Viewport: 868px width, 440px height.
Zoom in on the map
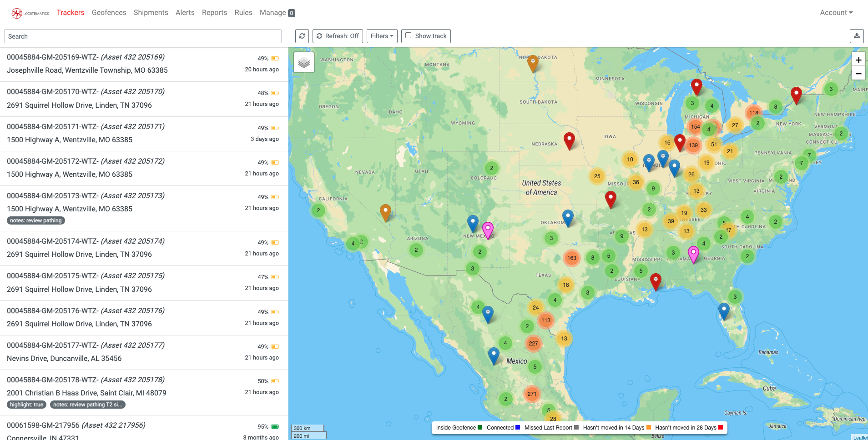click(858, 60)
